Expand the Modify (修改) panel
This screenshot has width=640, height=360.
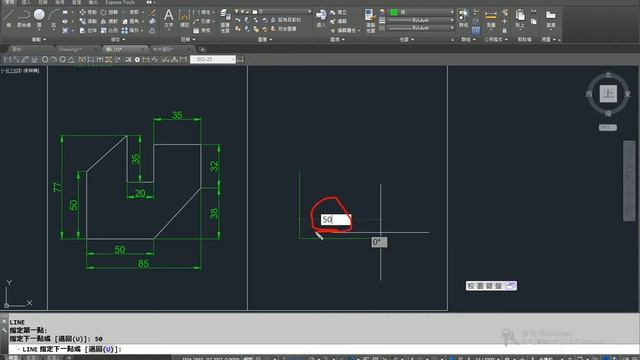coord(118,40)
